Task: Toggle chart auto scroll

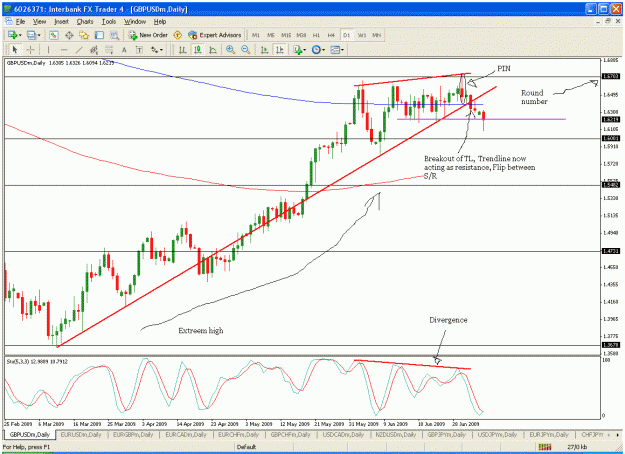Action: click(264, 50)
